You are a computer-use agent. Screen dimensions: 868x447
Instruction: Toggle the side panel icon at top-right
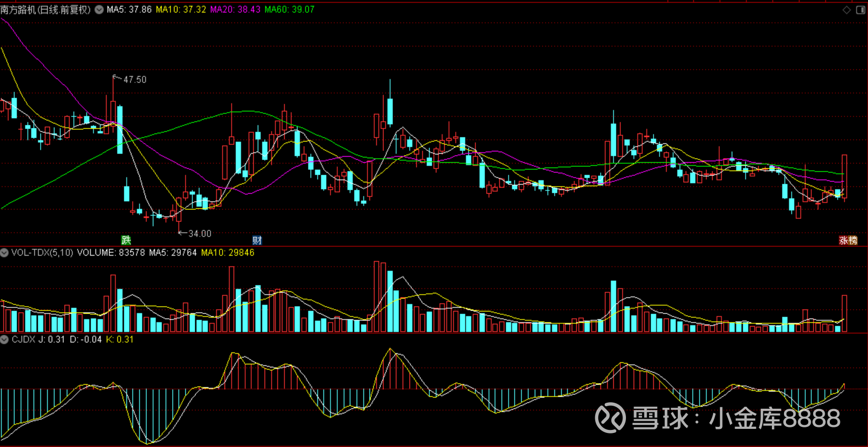tap(860, 10)
